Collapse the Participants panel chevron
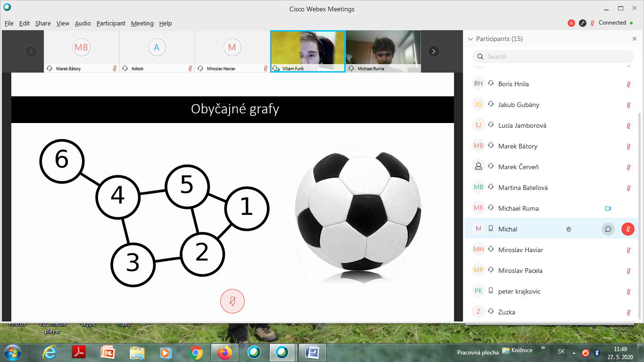 click(x=470, y=39)
